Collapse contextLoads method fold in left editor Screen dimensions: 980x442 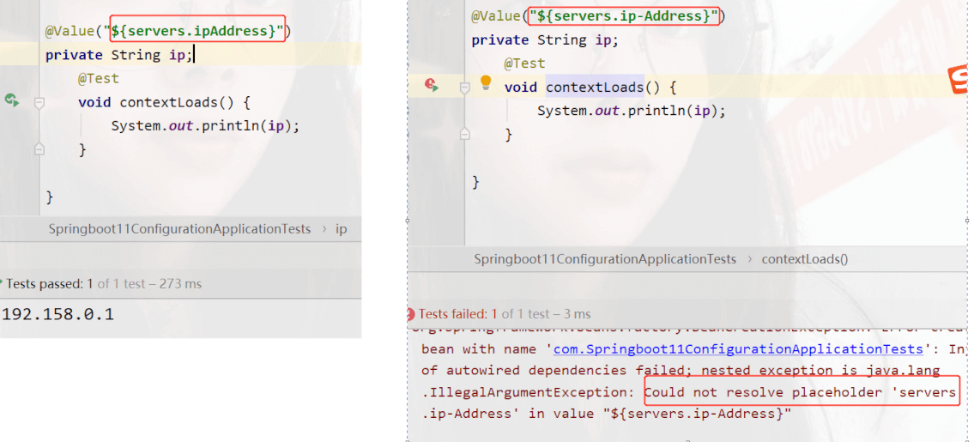[x=39, y=102]
